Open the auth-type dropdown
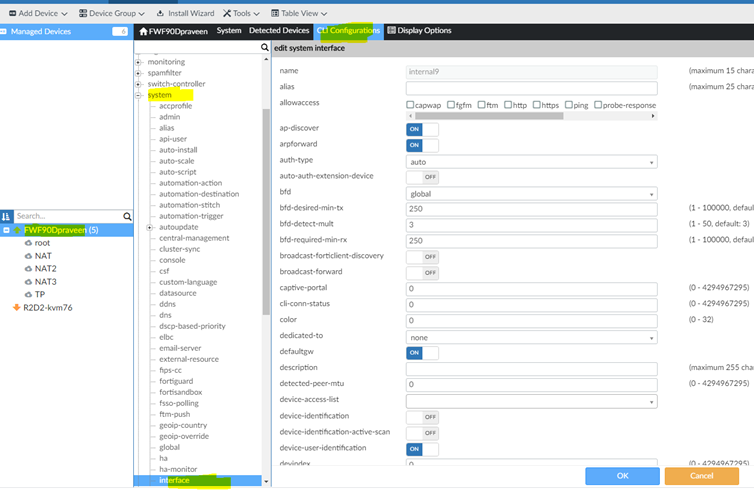Screen dimensions: 754x490 click(x=531, y=162)
